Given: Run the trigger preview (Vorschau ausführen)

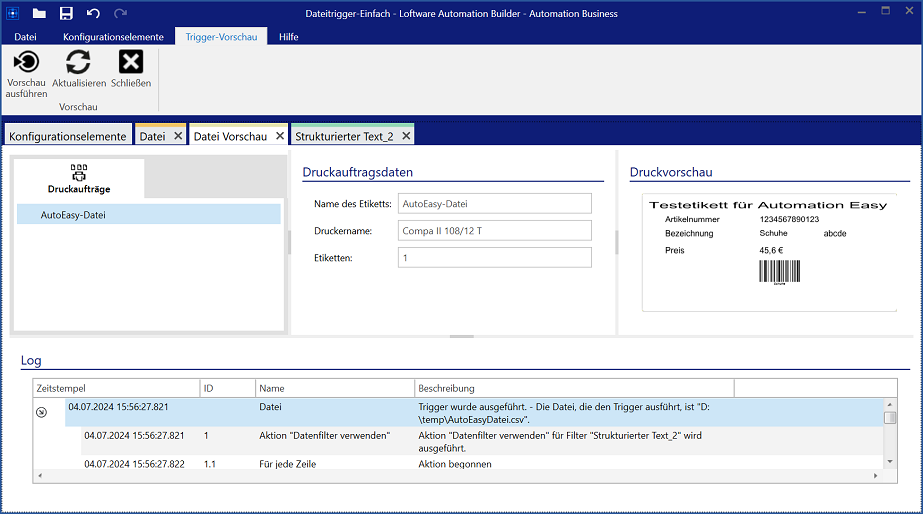Looking at the screenshot, I should [x=26, y=63].
